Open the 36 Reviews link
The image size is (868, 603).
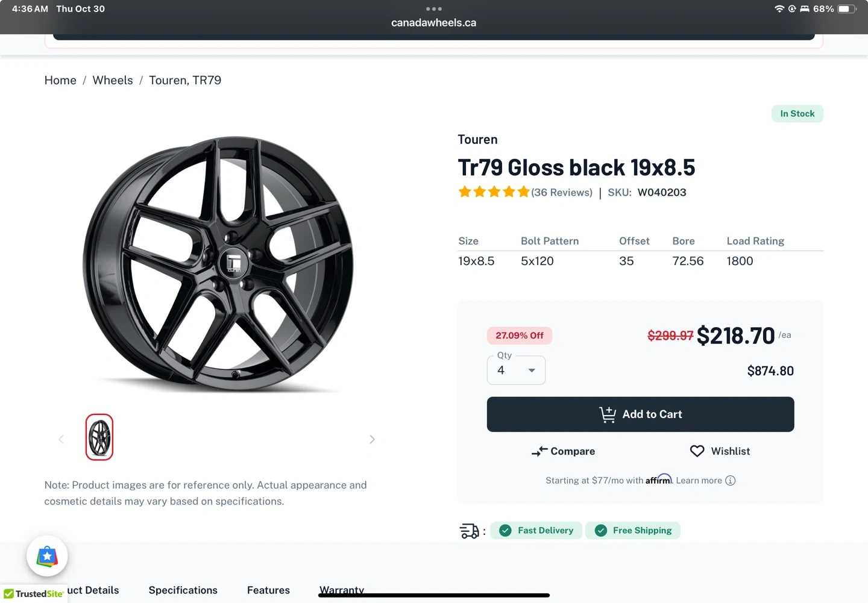pos(562,193)
